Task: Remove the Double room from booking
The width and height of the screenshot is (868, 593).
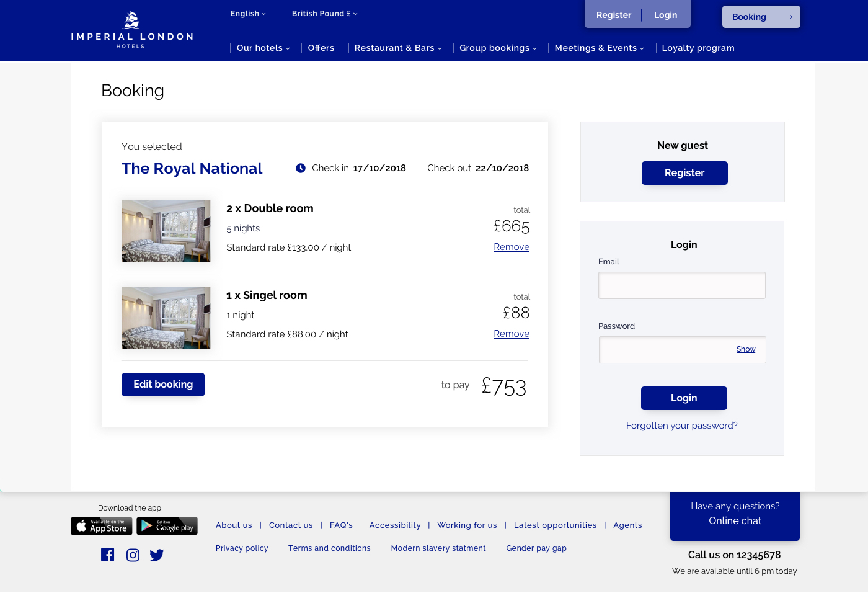Action: pyautogui.click(x=511, y=247)
